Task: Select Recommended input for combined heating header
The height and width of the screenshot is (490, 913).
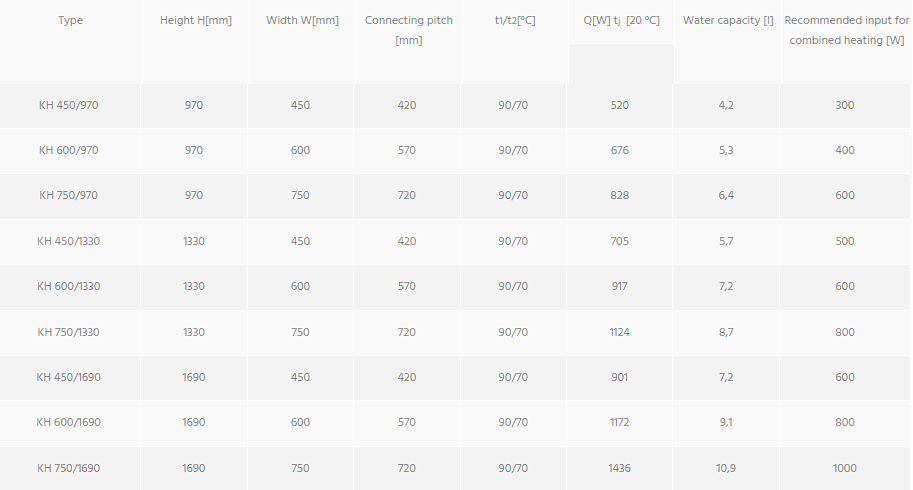Action: 846,30
